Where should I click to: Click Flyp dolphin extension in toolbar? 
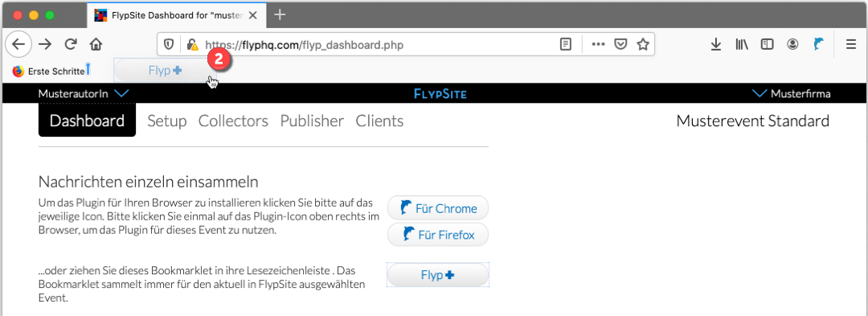[x=819, y=45]
